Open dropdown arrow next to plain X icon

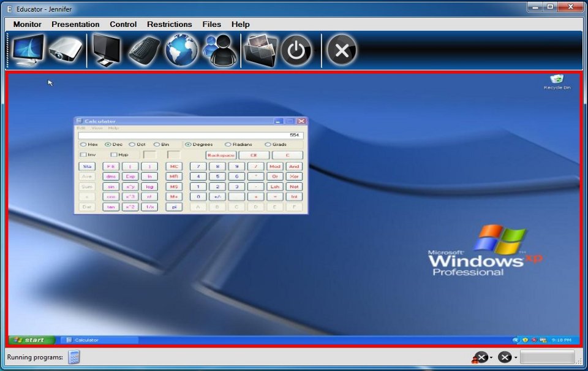pos(516,358)
